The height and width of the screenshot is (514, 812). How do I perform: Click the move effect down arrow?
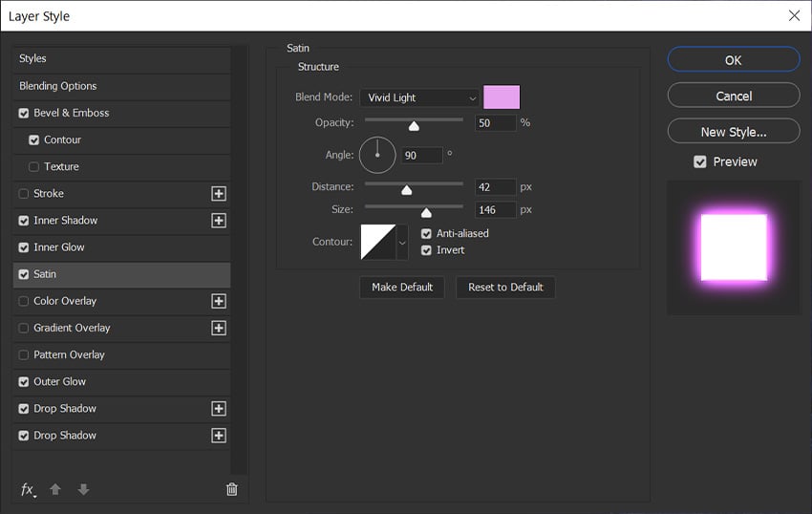[83, 489]
